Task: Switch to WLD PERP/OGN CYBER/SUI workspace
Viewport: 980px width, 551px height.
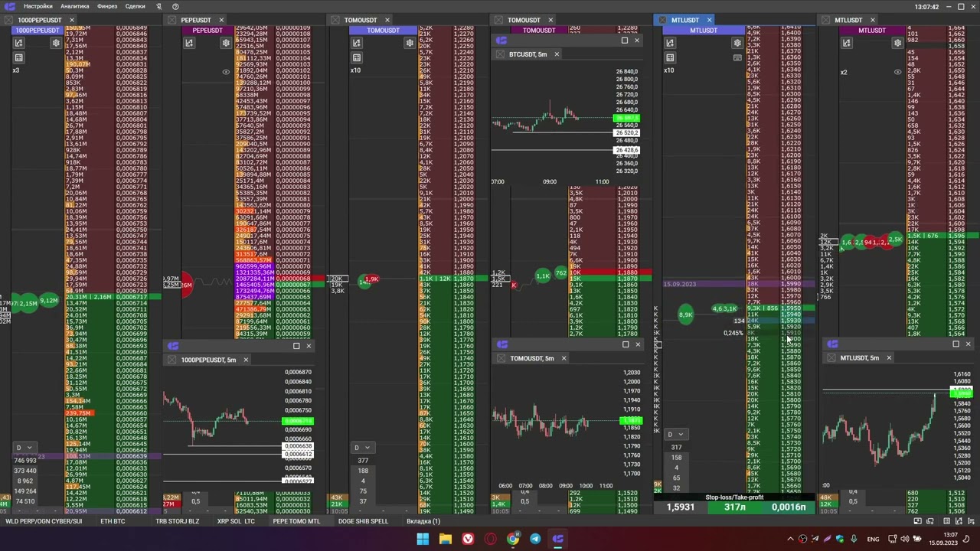Action: pyautogui.click(x=44, y=521)
